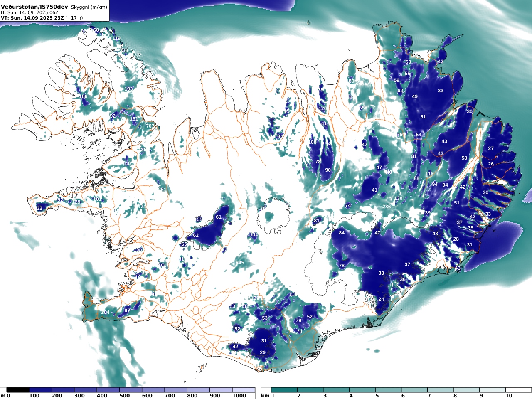Click the visibility value '36' on map

click(403, 279)
